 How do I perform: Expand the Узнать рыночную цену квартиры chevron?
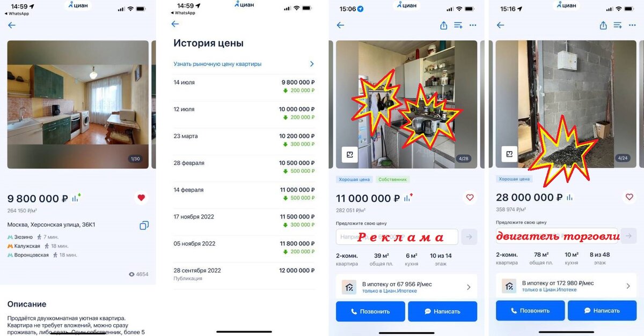tap(312, 64)
